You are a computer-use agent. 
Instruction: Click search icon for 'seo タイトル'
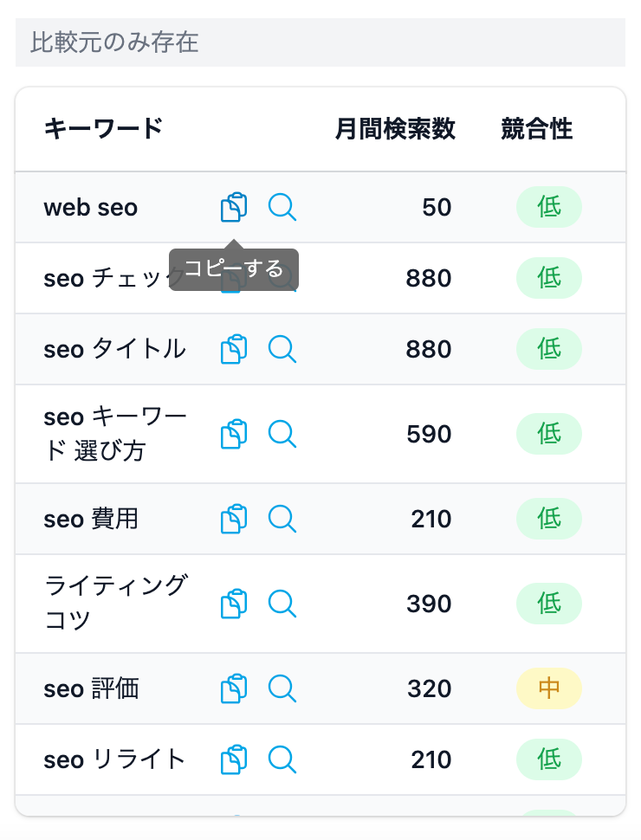tap(282, 349)
